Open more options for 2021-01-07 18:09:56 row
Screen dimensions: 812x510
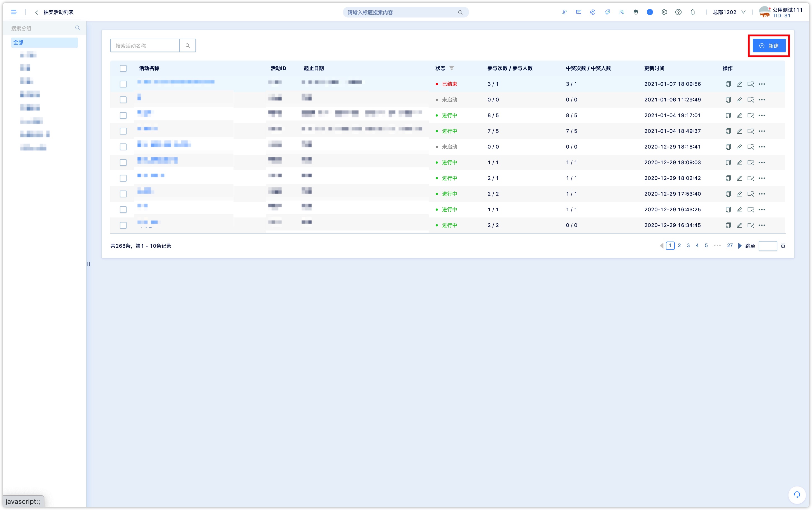[762, 84]
